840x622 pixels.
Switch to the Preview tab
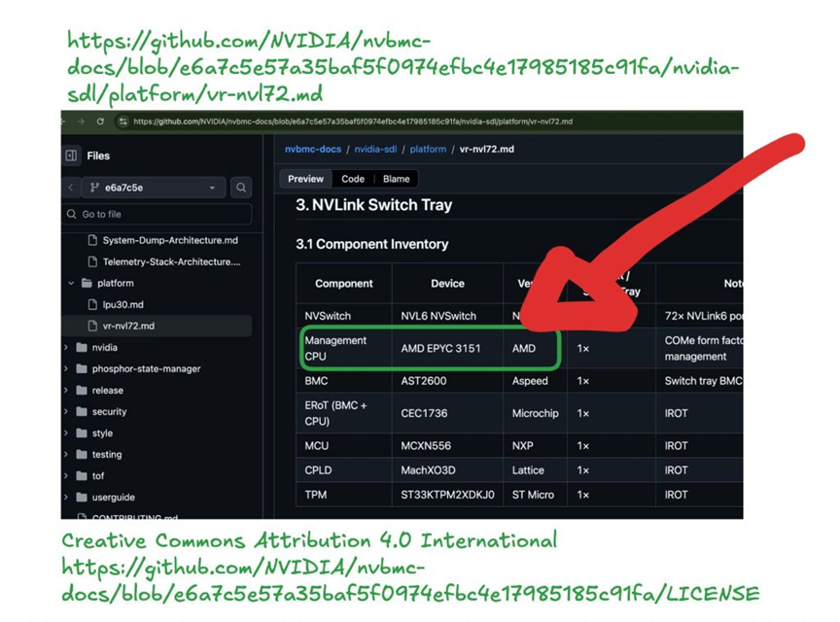click(306, 179)
